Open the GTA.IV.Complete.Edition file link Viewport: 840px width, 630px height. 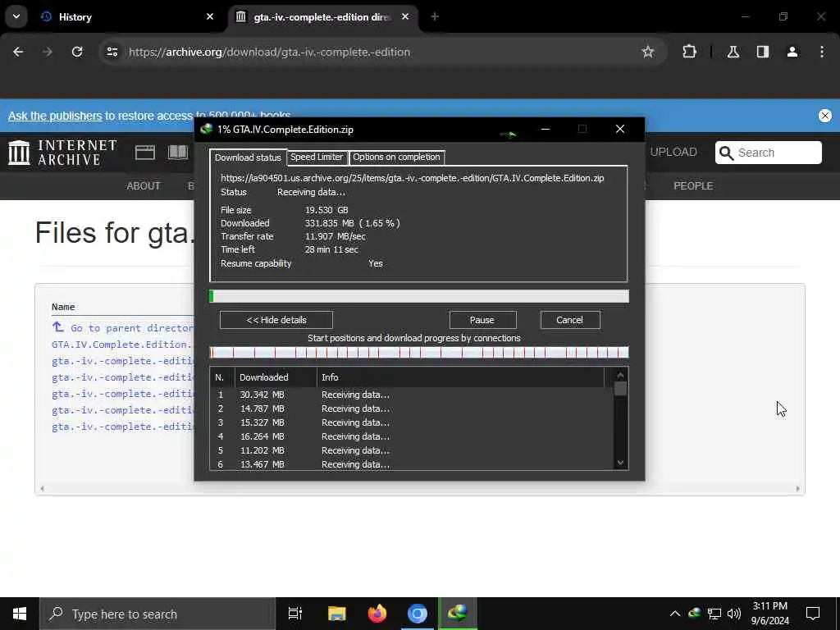pos(123,345)
